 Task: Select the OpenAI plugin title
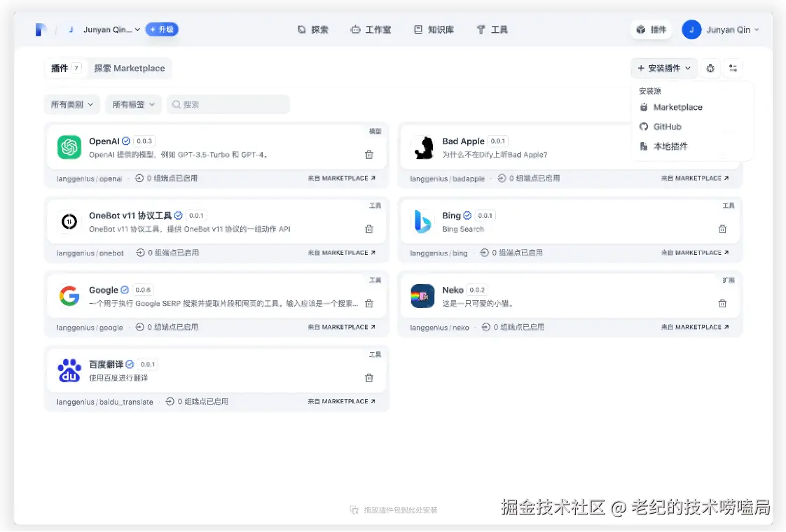104,141
